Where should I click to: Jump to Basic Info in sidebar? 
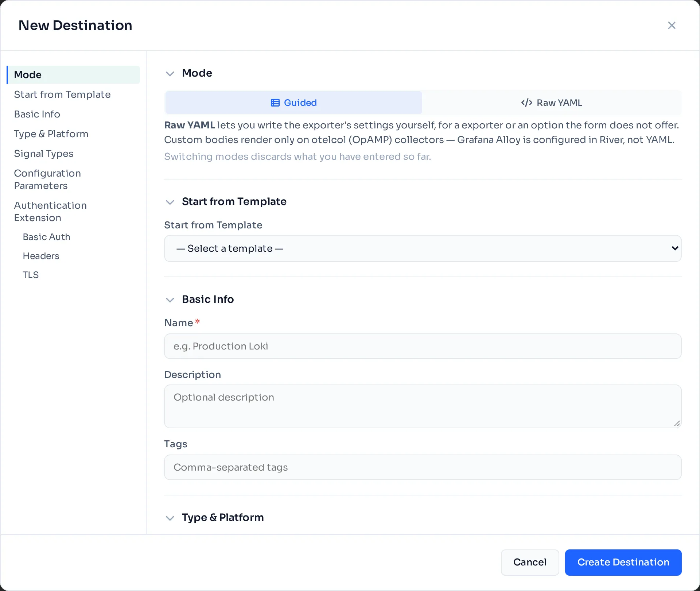pyautogui.click(x=73, y=114)
